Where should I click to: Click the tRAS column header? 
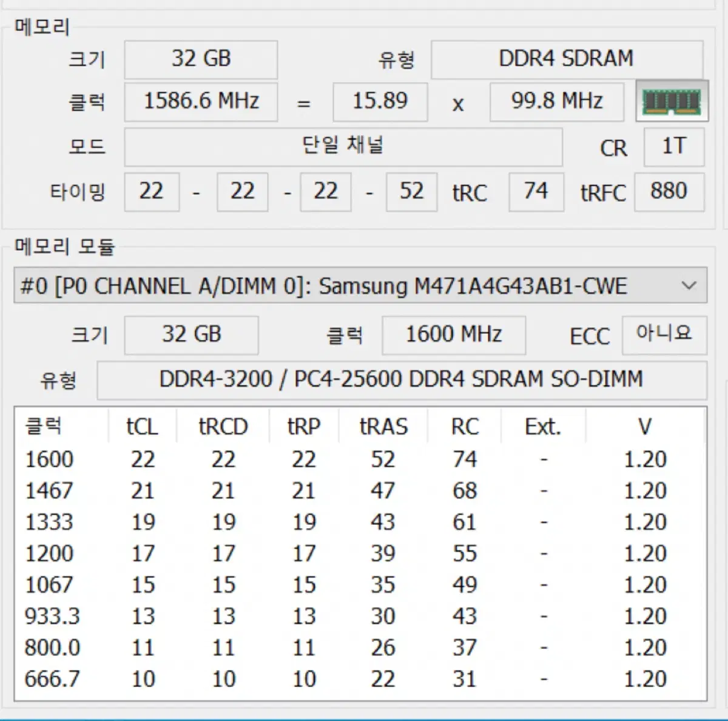tap(383, 427)
